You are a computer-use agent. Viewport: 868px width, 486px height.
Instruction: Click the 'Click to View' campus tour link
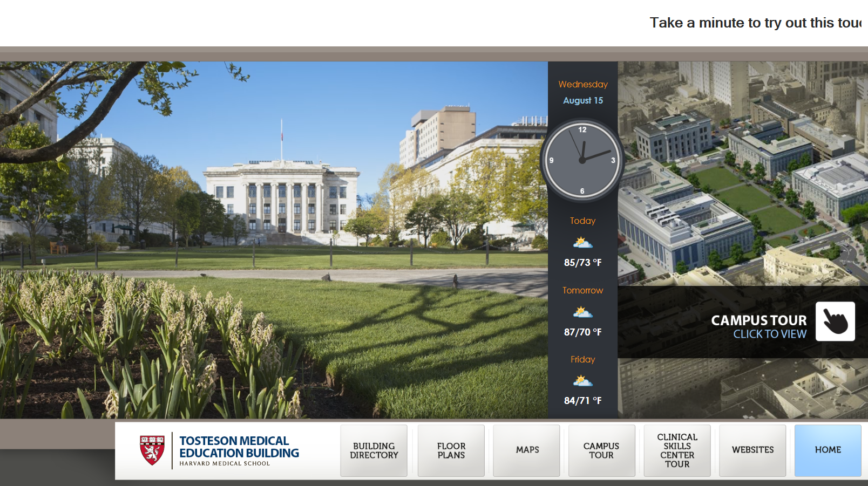(x=769, y=334)
